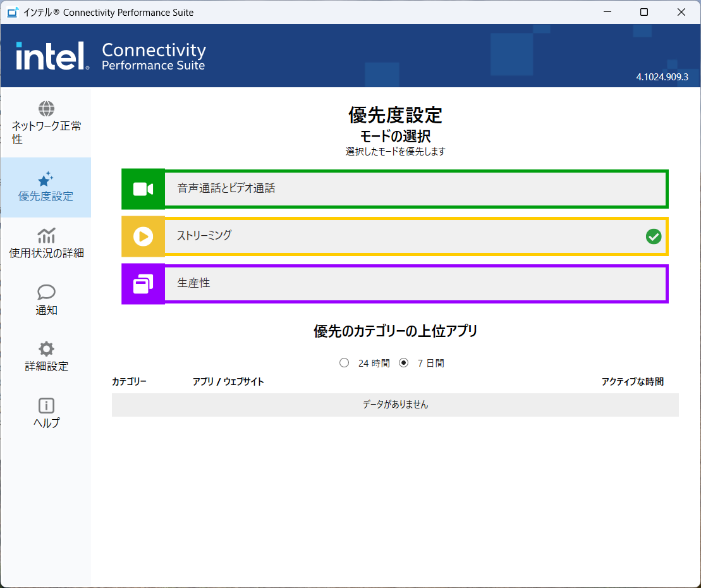
Task: Choose the 生産性 mode bar
Action: coord(415,284)
